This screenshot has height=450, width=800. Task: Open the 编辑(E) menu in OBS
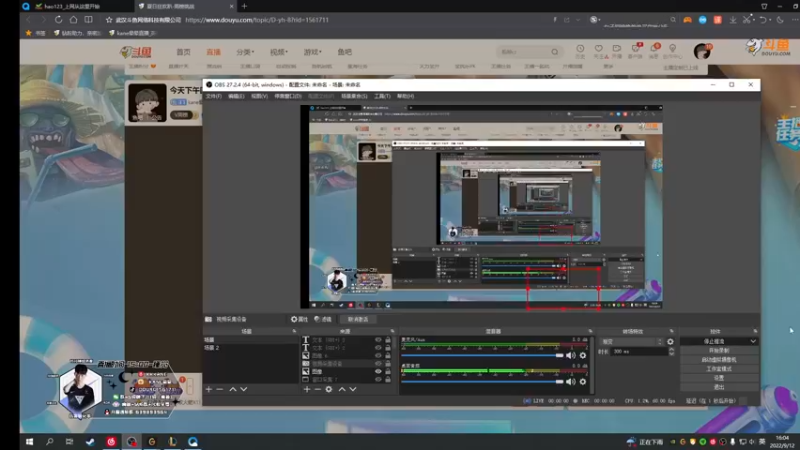point(236,96)
